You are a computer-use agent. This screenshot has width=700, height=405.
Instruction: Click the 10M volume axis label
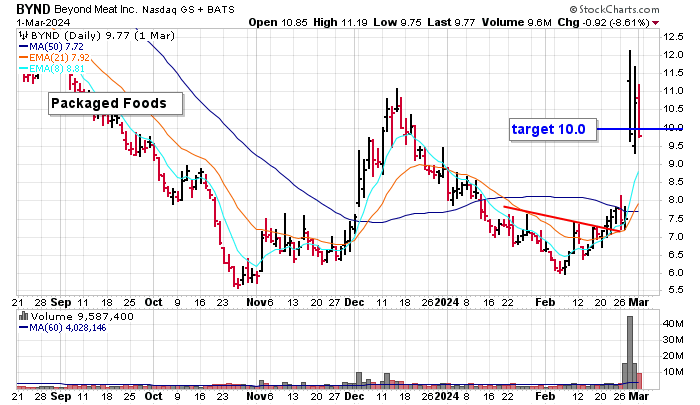(x=673, y=372)
